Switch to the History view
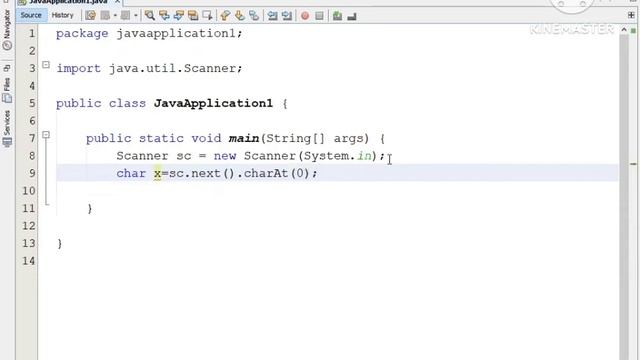 click(62, 16)
